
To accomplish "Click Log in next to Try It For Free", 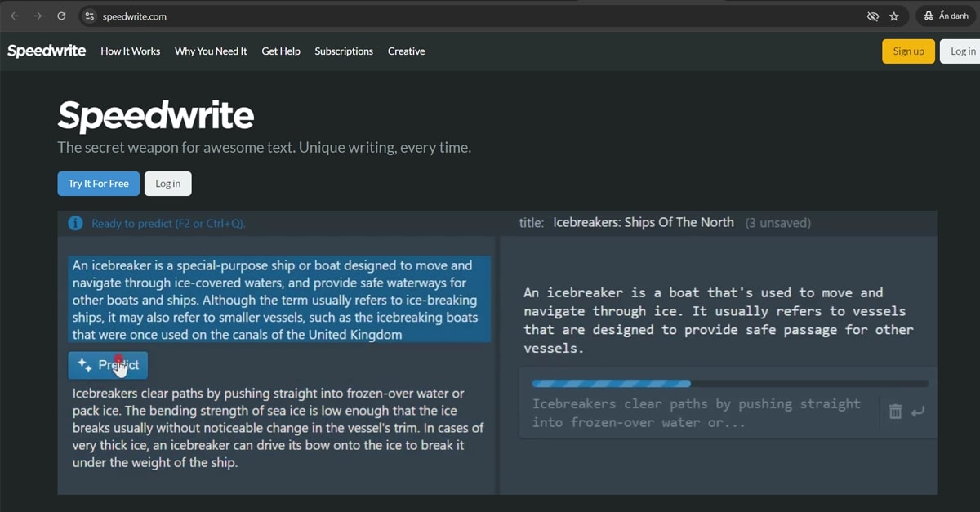I will (x=167, y=184).
